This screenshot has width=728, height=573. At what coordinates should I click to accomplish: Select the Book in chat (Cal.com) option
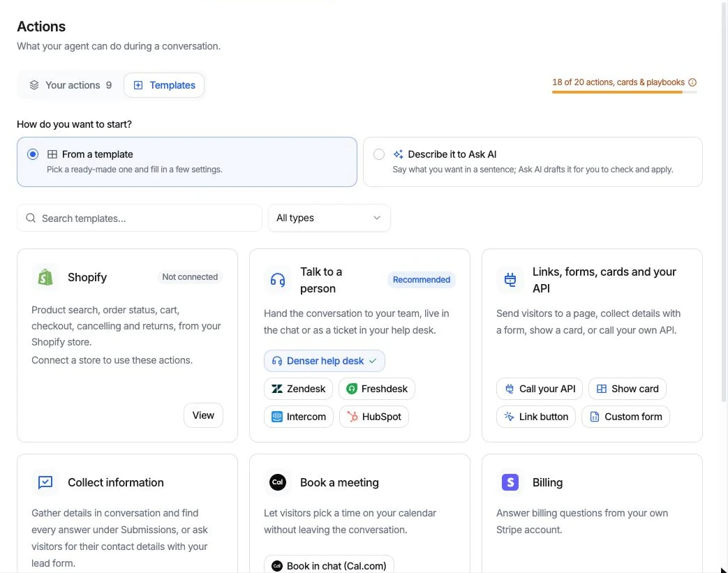329,565
